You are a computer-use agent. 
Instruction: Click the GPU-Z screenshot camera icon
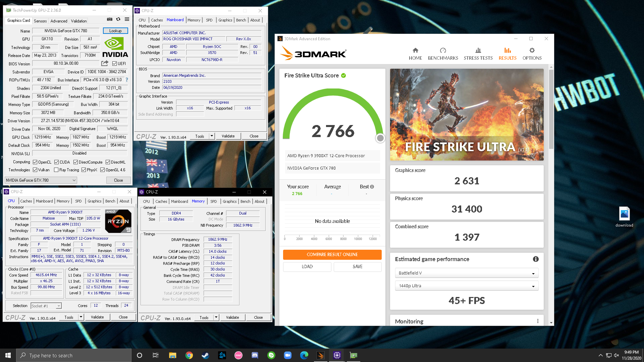pos(110,19)
